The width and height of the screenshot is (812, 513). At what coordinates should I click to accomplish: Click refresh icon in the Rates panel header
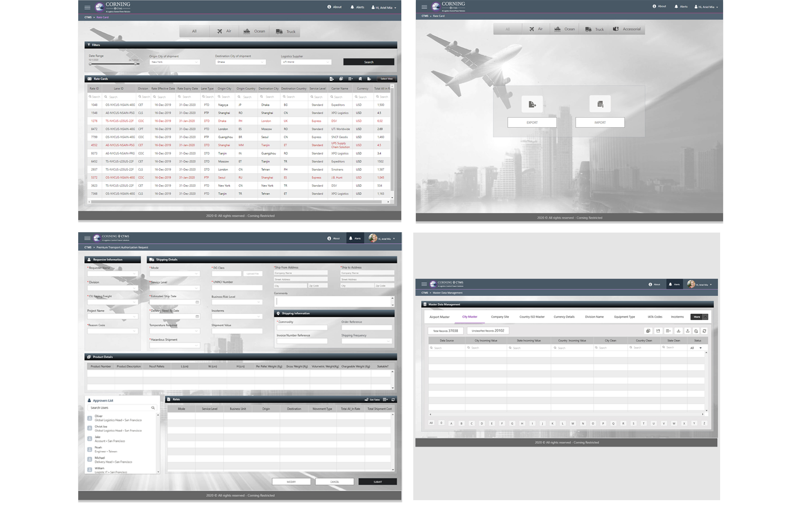click(x=393, y=400)
